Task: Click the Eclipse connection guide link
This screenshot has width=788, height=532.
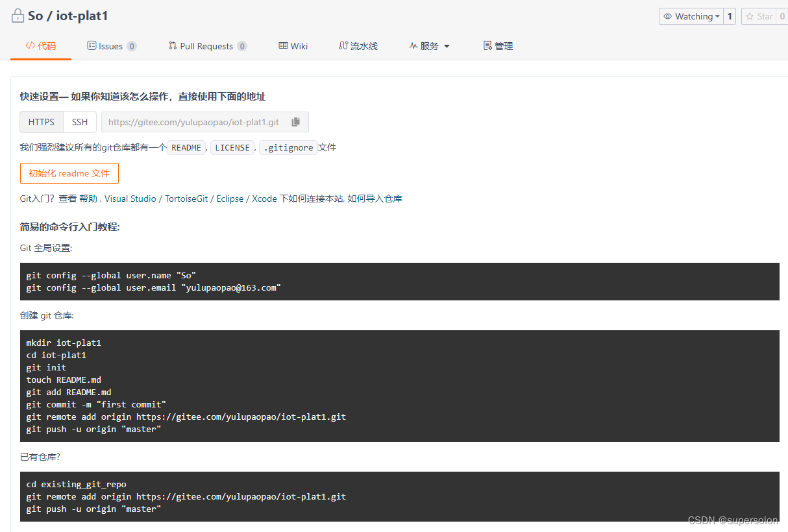Action: coord(230,199)
